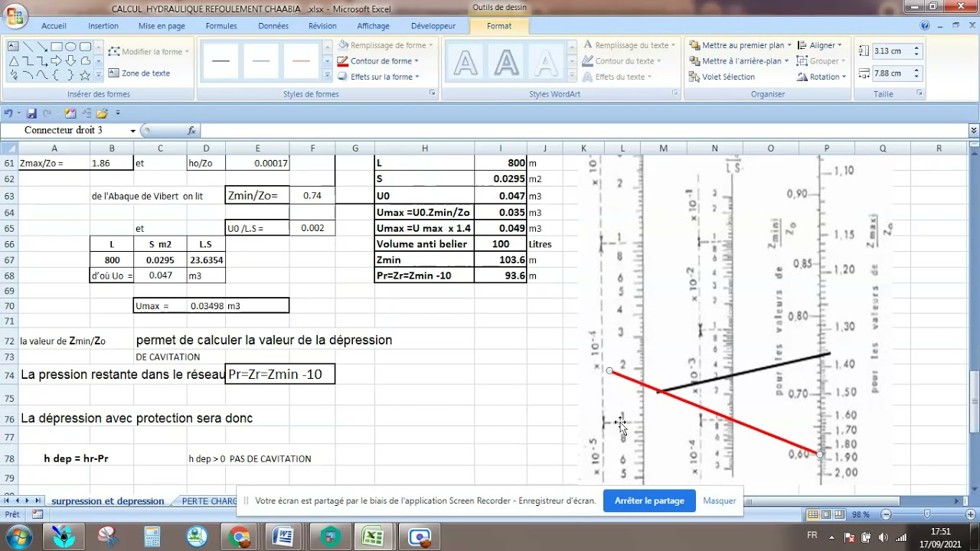Open the Accueil ribbon tab
This screenshot has height=551, width=980.
pyautogui.click(x=54, y=26)
